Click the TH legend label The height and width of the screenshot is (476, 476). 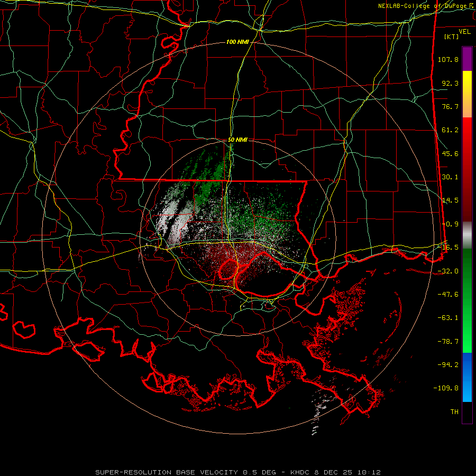pos(454,412)
